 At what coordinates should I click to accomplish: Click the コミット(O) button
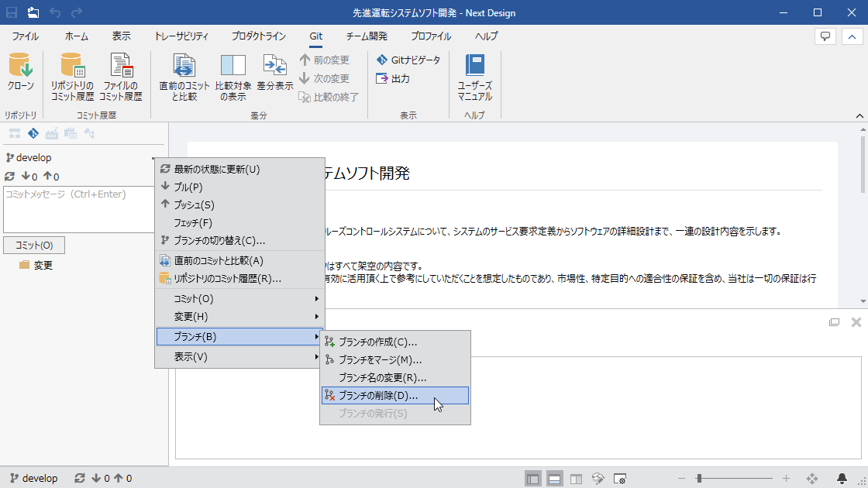(x=34, y=245)
